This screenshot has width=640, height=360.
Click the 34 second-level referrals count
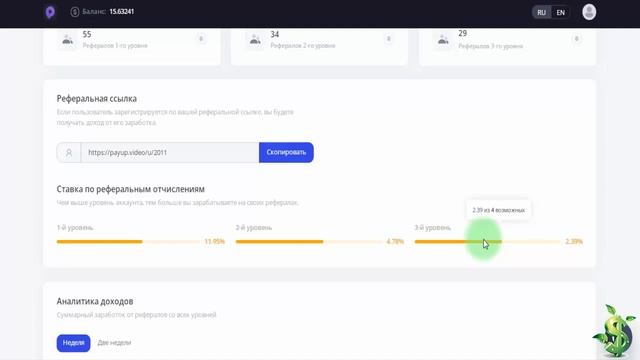tap(275, 34)
